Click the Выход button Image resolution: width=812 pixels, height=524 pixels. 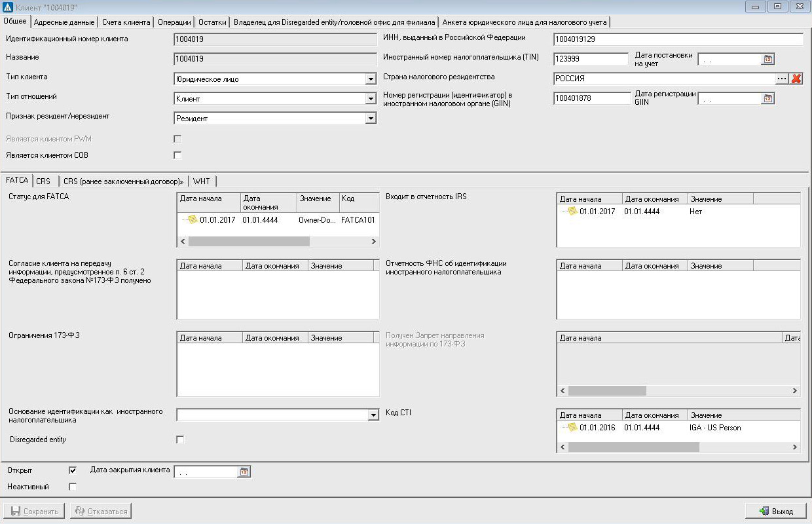coord(775,511)
